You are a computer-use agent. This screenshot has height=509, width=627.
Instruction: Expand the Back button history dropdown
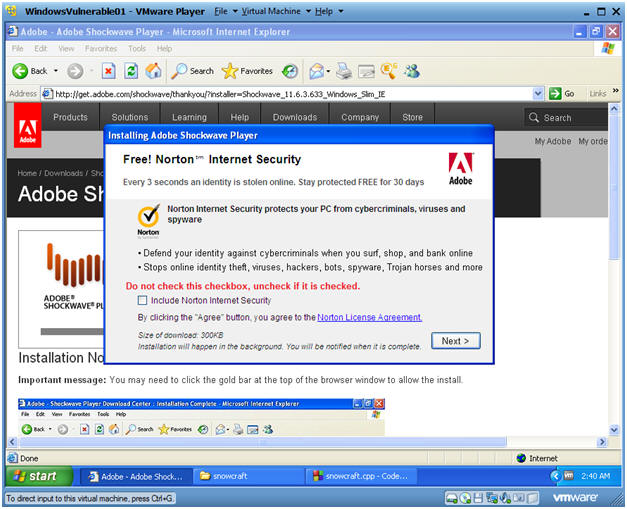click(x=56, y=71)
